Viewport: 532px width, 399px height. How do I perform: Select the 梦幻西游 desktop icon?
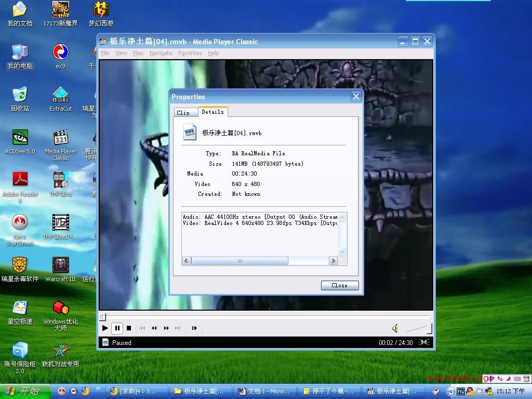[x=101, y=14]
